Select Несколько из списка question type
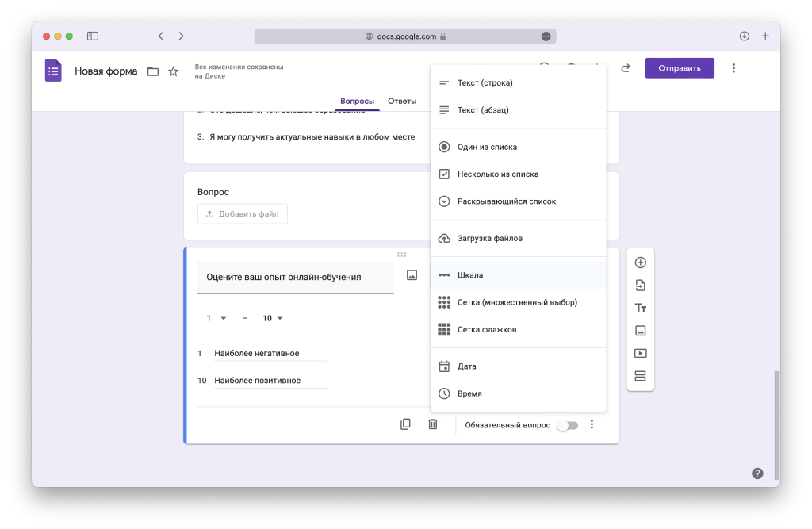Image resolution: width=812 pixels, height=529 pixels. tap(497, 174)
